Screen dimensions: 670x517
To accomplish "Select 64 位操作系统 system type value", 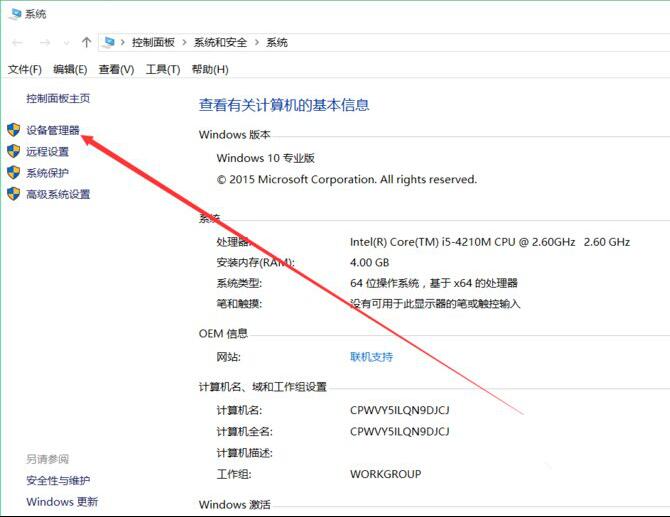I will point(434,283).
